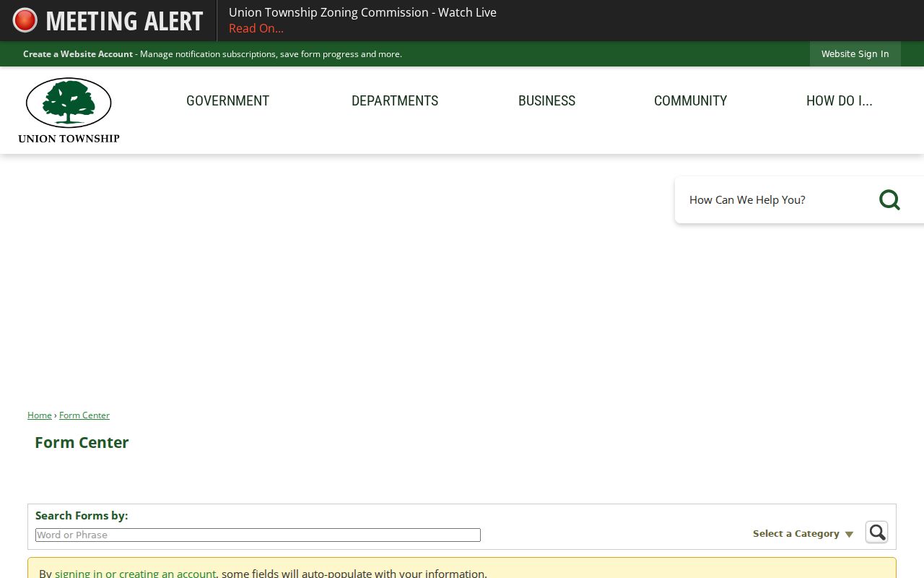Viewport: 924px width, 578px height.
Task: Click the Search Forms by label
Action: tap(82, 516)
